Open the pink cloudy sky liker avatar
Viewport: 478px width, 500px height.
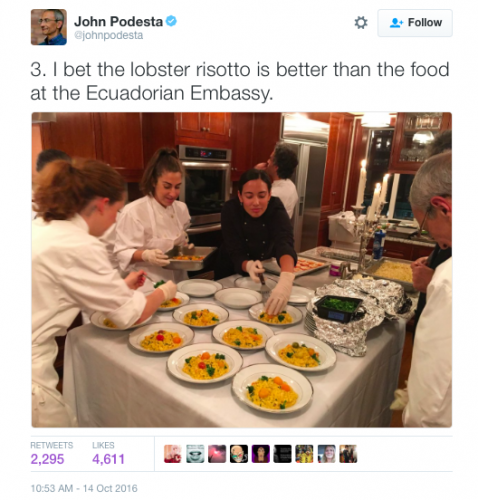[217, 454]
